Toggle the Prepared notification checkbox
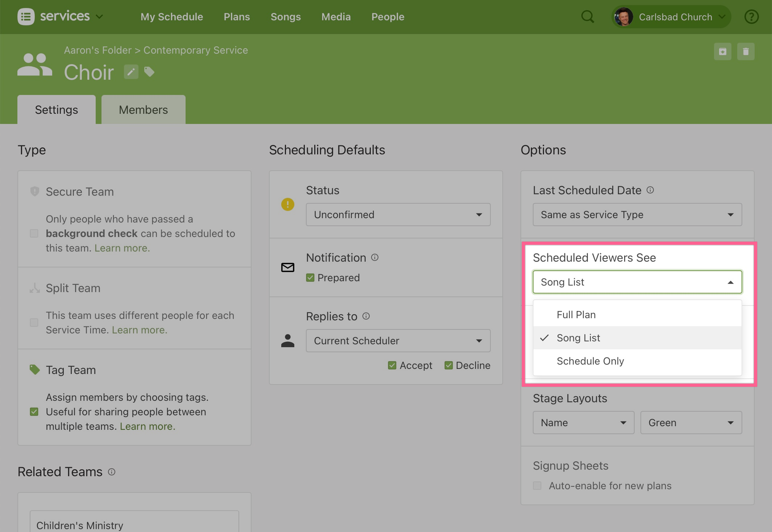The width and height of the screenshot is (772, 532). point(310,278)
